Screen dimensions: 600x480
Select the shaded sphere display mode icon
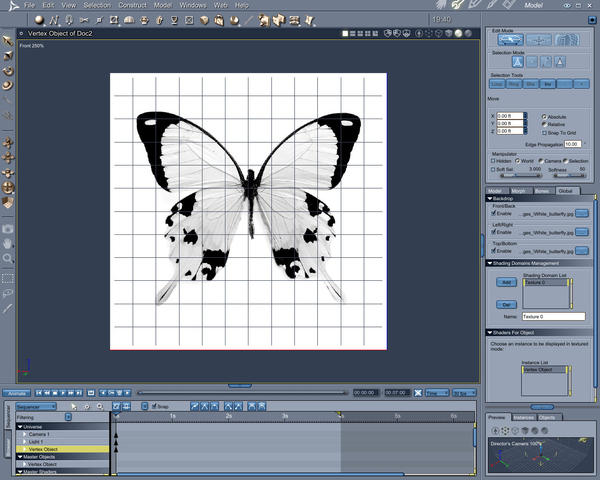tap(458, 34)
